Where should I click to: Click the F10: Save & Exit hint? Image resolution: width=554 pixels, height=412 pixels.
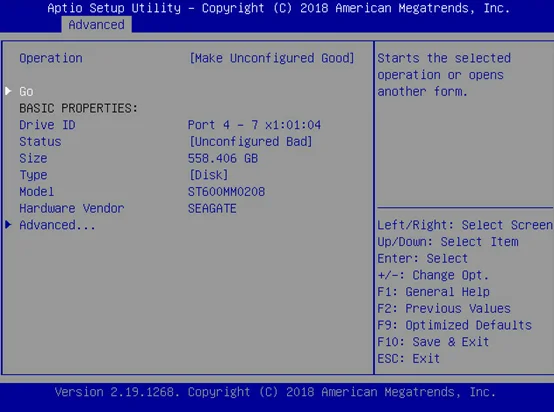coord(433,342)
